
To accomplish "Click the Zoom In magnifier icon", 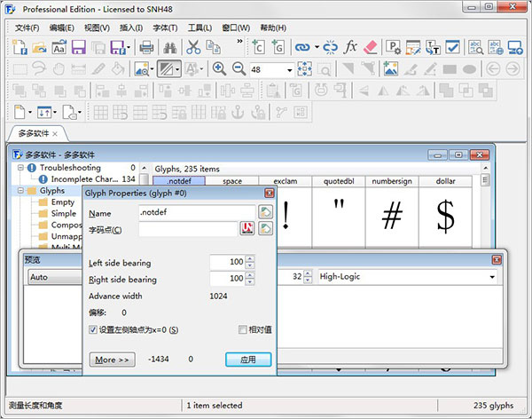I will [219, 69].
